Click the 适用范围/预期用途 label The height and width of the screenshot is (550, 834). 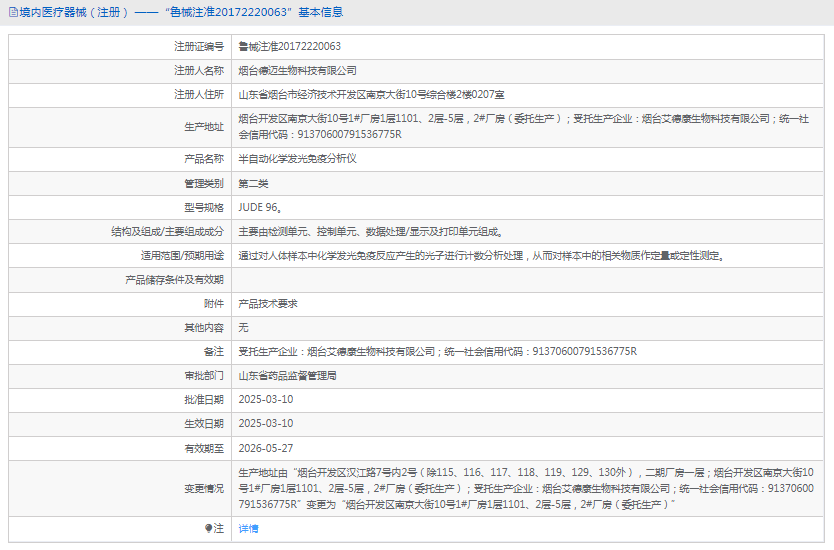182,255
